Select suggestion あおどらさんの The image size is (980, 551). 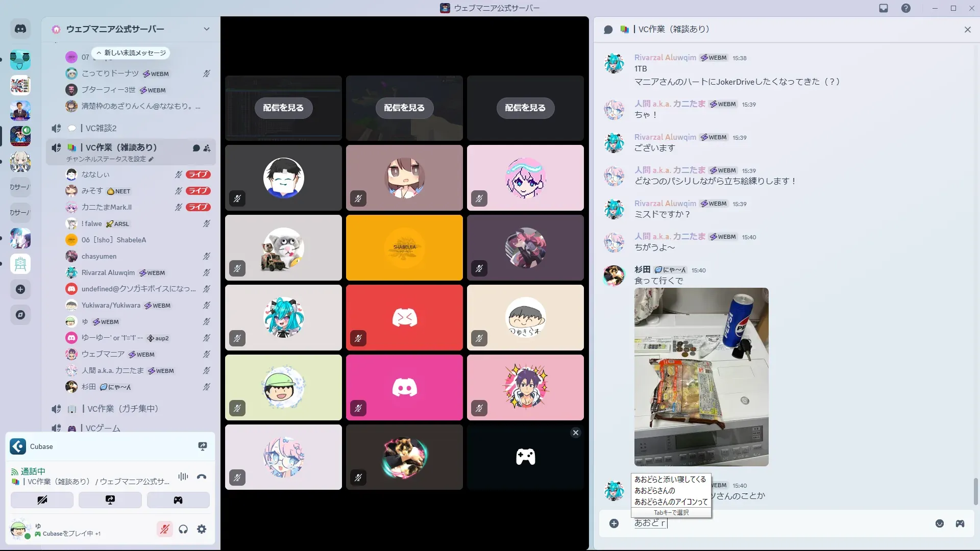[654, 490]
